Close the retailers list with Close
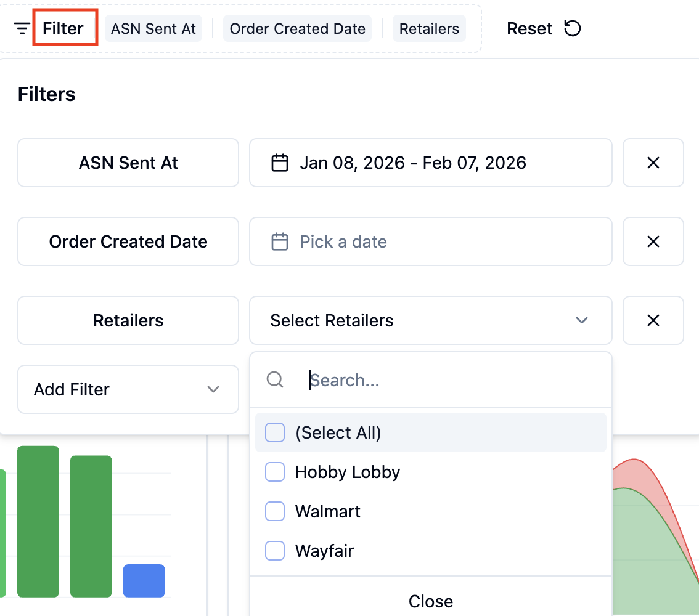This screenshot has width=699, height=616. coord(431,601)
